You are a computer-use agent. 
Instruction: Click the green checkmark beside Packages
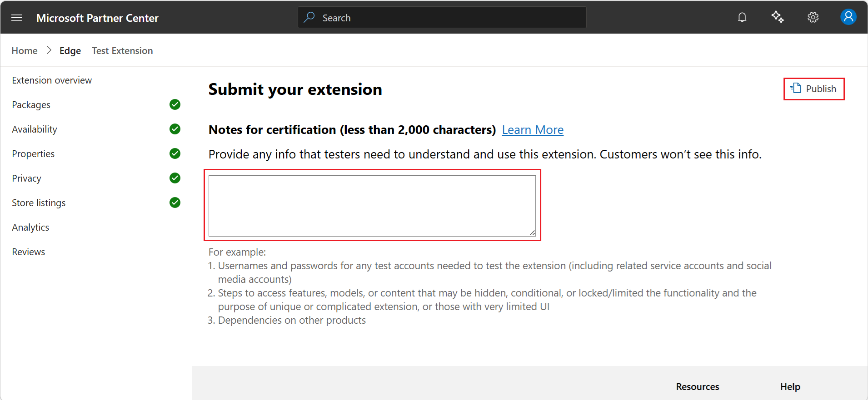coord(175,104)
